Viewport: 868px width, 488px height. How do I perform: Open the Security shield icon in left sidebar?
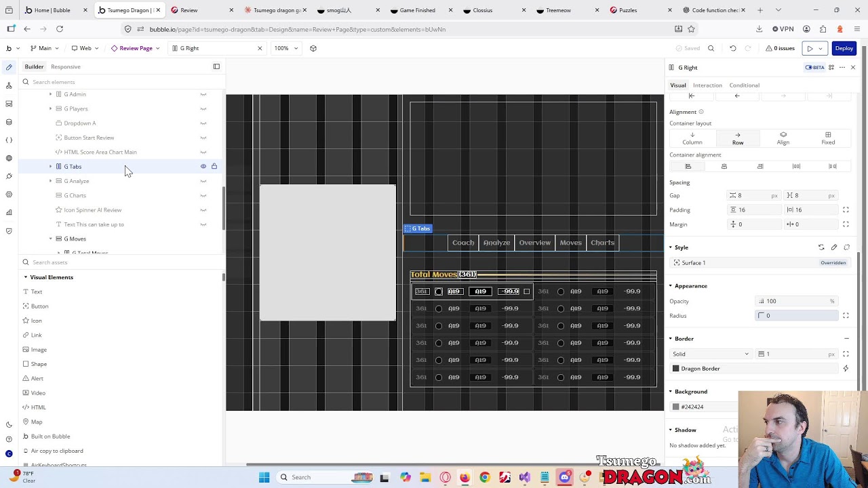point(9,231)
